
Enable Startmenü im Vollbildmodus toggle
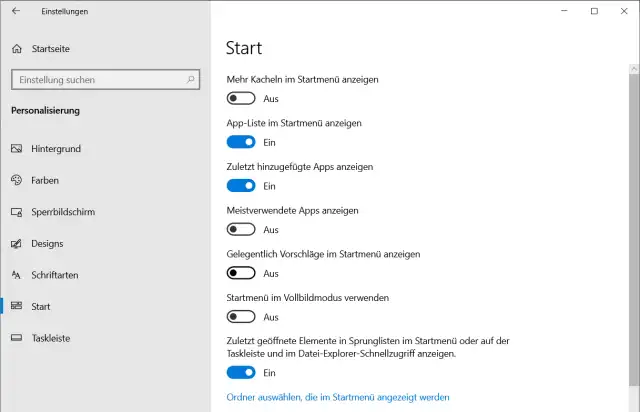pos(241,317)
